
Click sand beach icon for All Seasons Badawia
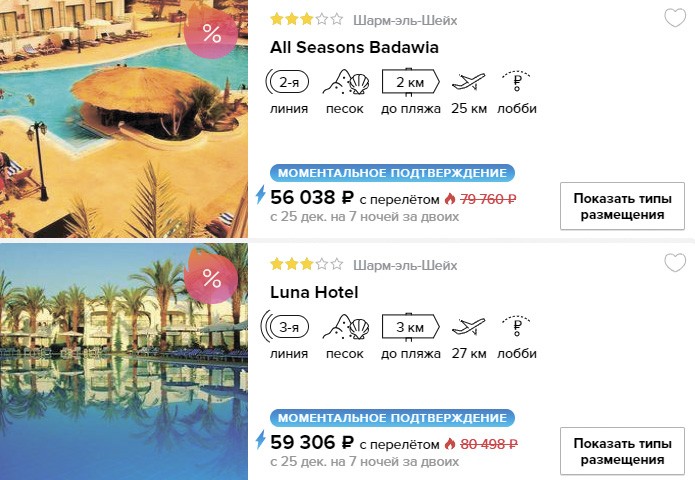(346, 82)
